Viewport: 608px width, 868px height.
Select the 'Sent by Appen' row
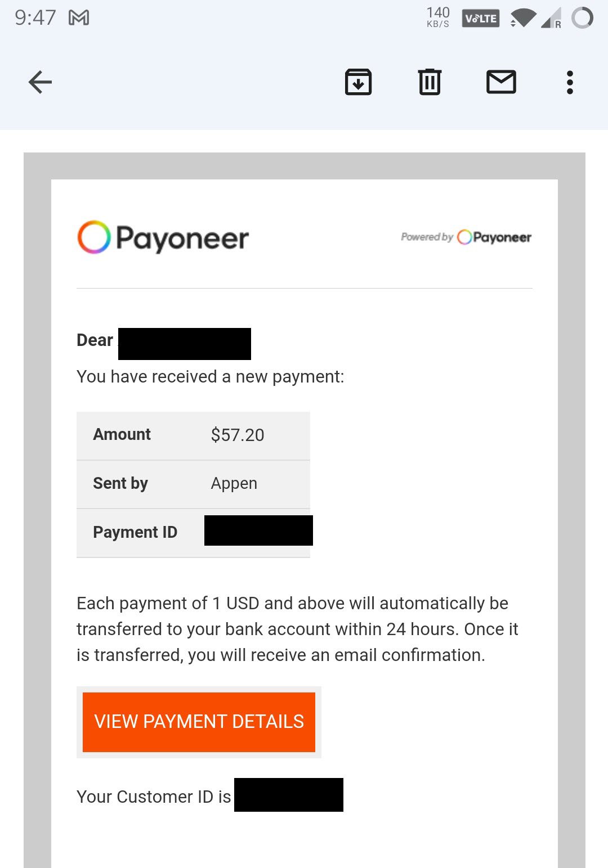[x=193, y=483]
